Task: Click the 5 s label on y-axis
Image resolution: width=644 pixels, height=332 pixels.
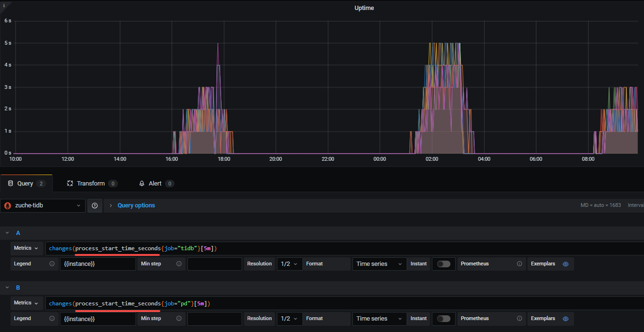Action: tap(8, 43)
